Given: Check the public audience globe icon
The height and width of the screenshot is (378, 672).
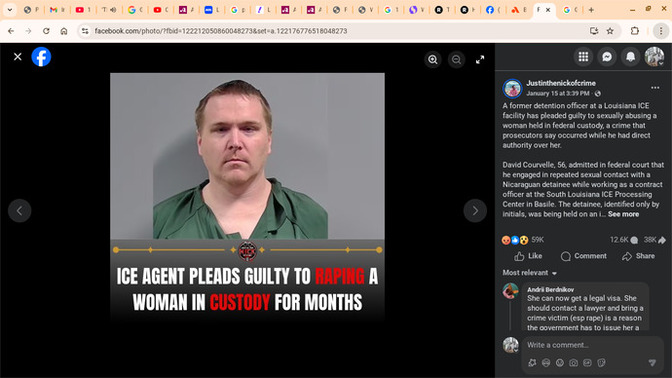Looking at the screenshot, I should (598, 93).
